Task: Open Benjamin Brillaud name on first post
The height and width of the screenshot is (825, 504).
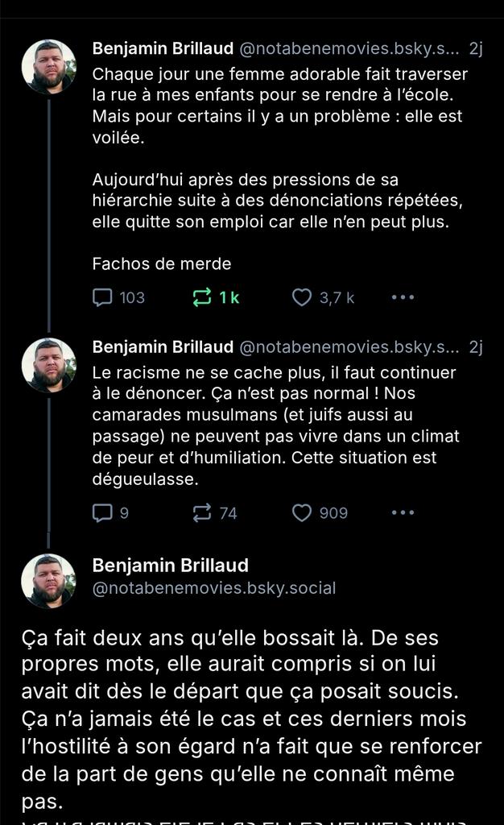Action: pyautogui.click(x=163, y=48)
